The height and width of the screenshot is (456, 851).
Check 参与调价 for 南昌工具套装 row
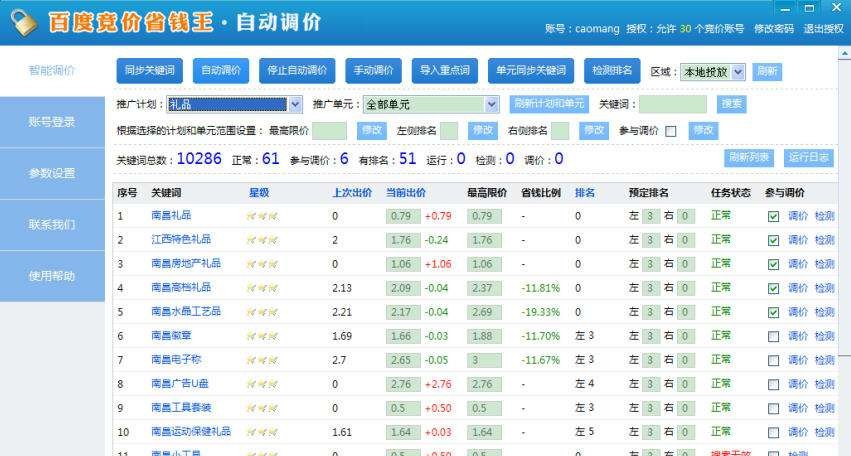tap(773, 408)
